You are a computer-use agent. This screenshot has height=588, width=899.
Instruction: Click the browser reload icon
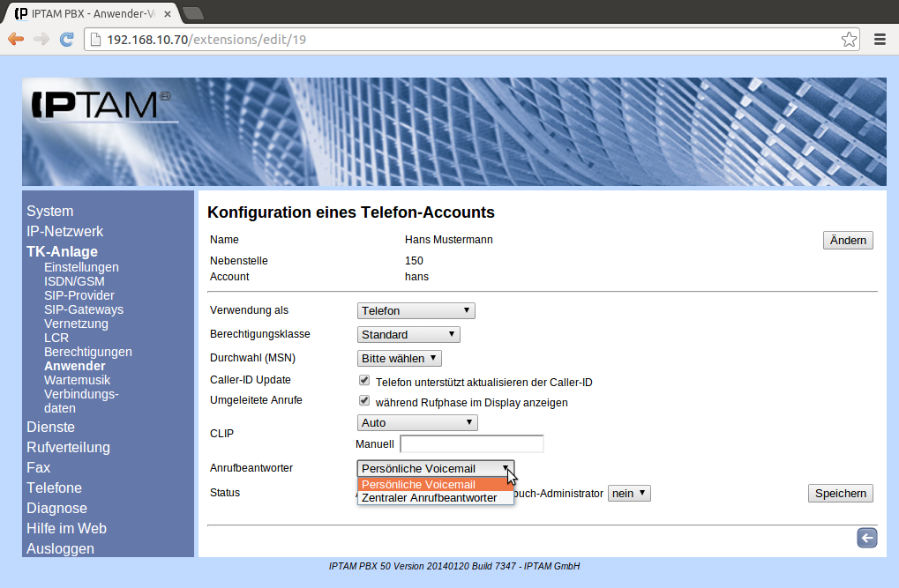tap(66, 40)
